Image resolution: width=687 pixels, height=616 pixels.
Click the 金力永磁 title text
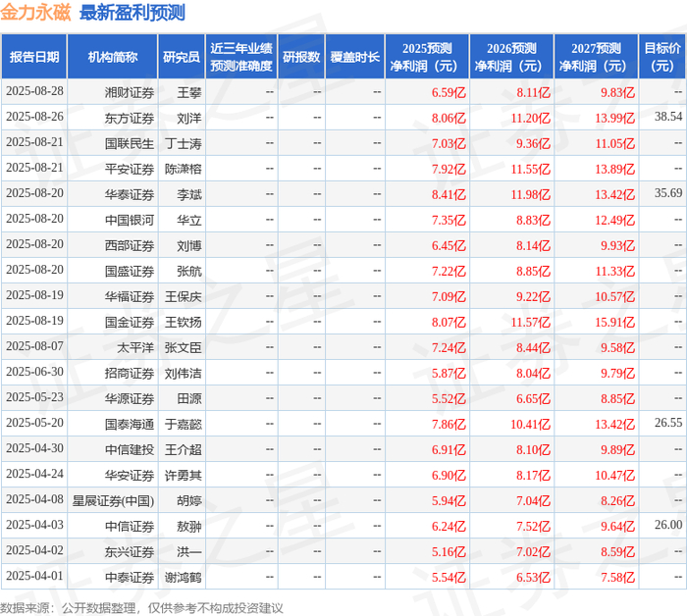tap(35, 12)
